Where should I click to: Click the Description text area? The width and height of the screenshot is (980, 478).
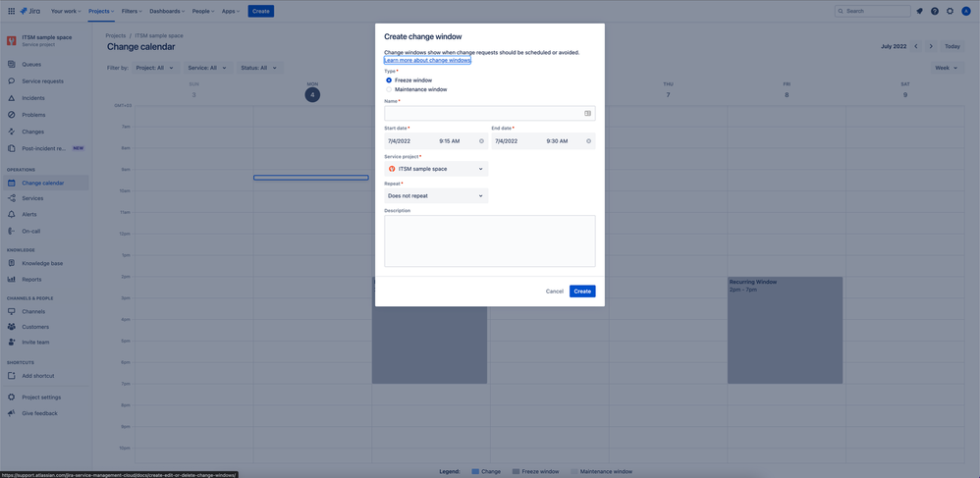click(x=489, y=240)
